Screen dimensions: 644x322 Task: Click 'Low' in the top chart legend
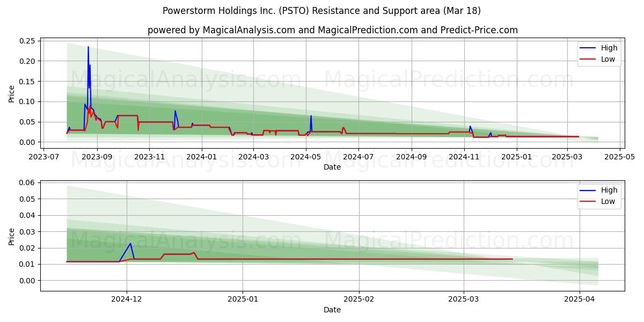click(608, 59)
